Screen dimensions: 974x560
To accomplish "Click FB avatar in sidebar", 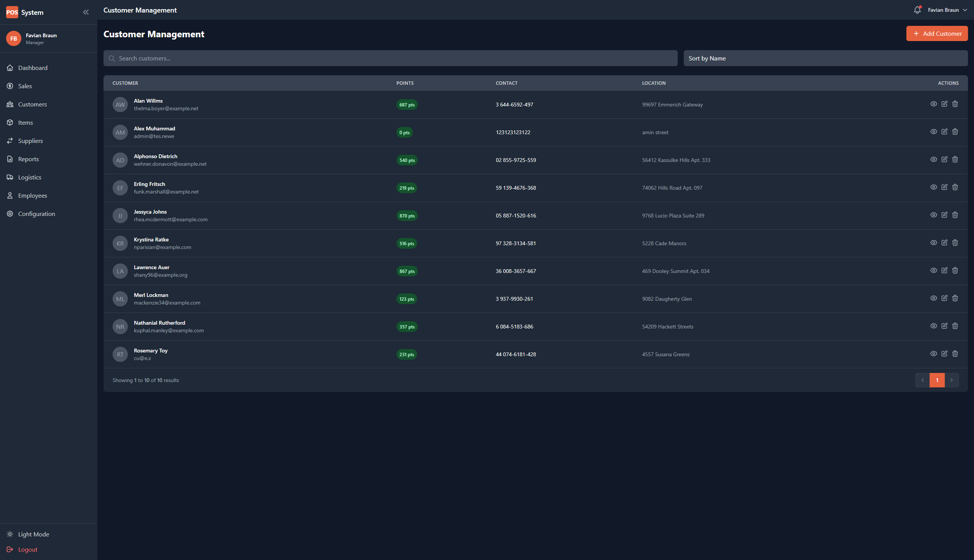I will [x=13, y=38].
